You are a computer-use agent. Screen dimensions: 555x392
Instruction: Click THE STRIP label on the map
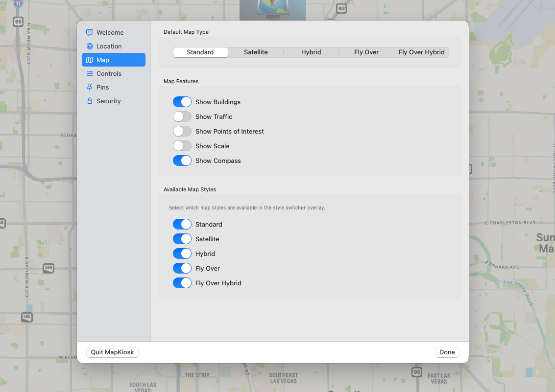click(197, 375)
